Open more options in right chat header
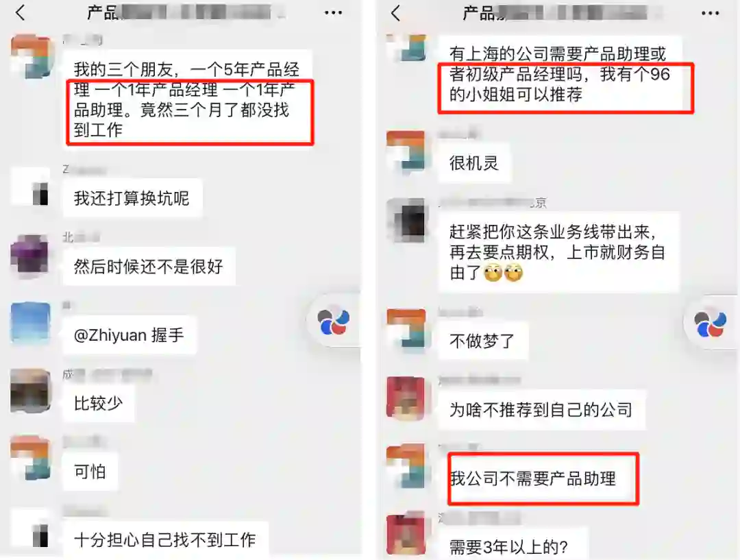740x560 pixels. pyautogui.click(x=710, y=13)
